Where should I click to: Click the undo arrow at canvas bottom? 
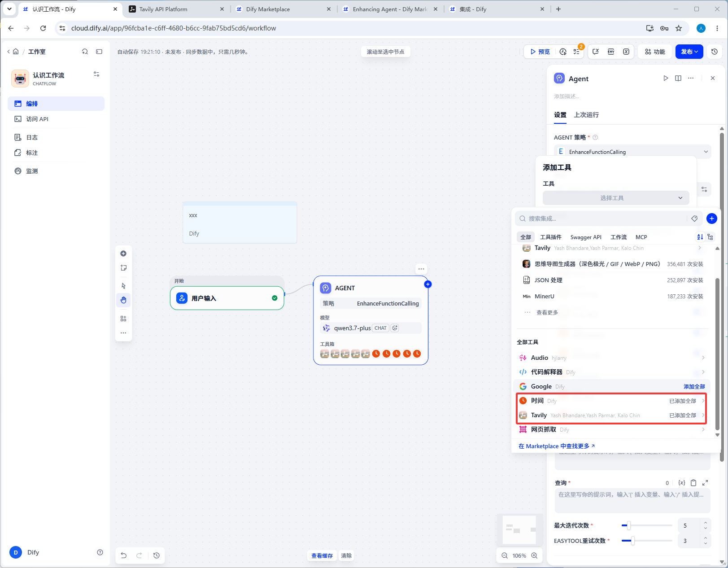(x=124, y=555)
